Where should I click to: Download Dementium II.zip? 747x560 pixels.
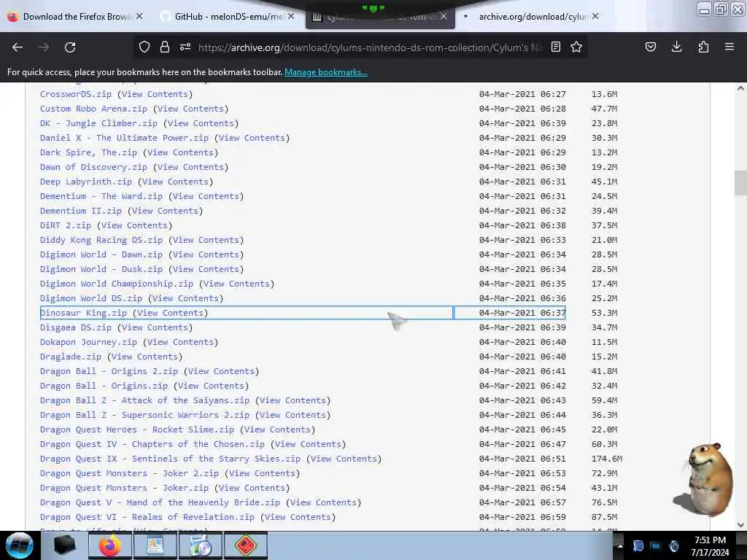(80, 211)
